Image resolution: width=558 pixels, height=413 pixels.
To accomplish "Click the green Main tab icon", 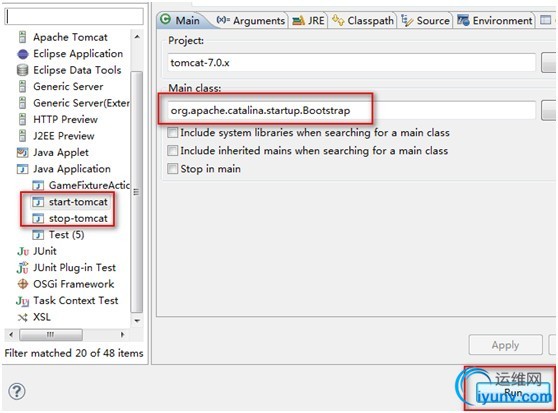I will [165, 20].
